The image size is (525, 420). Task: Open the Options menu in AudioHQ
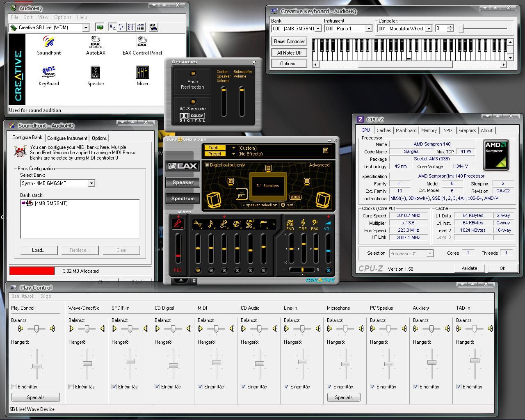(62, 17)
